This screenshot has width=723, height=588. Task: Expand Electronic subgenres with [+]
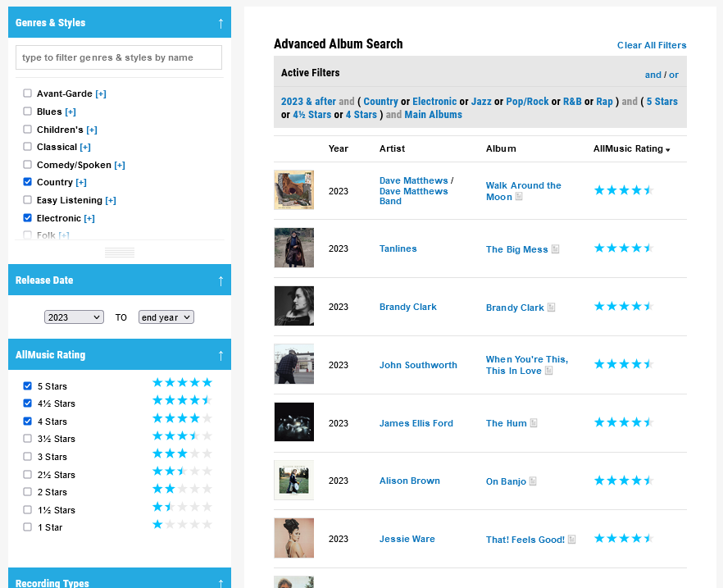click(89, 218)
